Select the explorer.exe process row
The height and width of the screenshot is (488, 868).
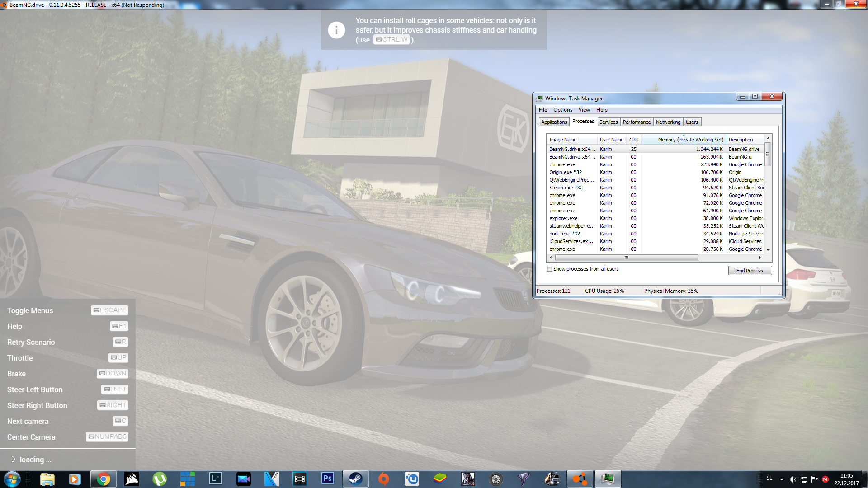pos(655,218)
